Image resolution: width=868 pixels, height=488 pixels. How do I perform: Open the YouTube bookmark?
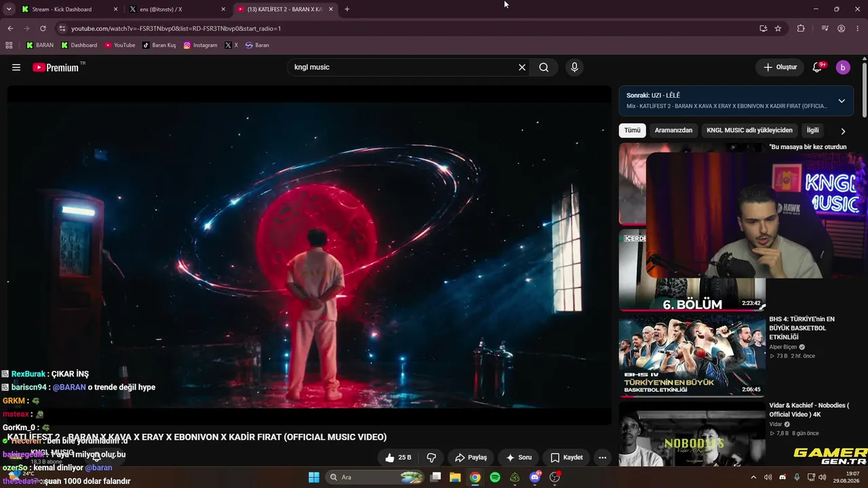(x=120, y=45)
